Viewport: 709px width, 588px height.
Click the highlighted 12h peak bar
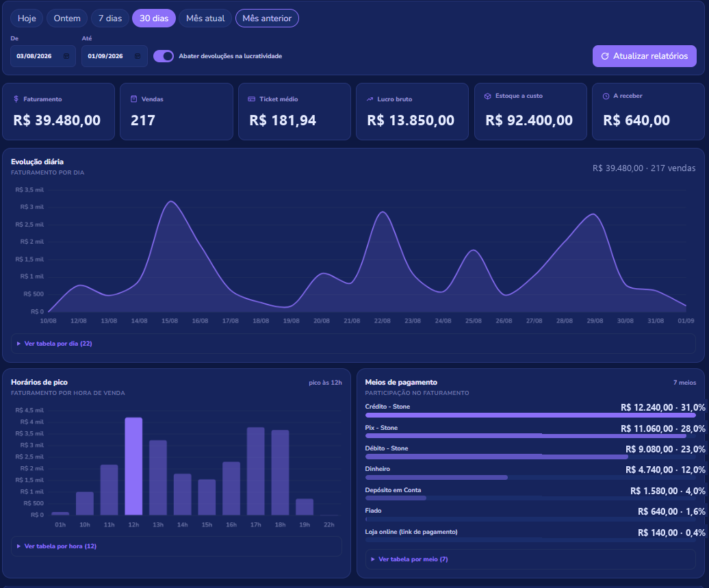pos(133,466)
